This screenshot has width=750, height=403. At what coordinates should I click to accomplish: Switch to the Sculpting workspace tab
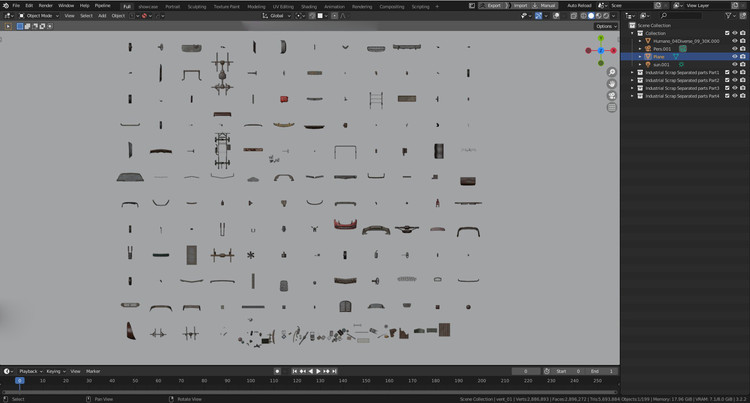pyautogui.click(x=197, y=7)
